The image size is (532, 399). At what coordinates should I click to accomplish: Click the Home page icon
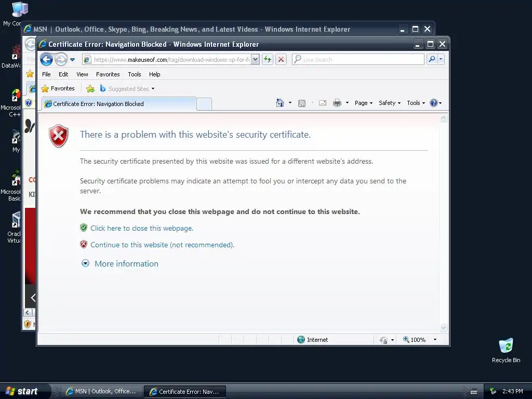point(280,103)
